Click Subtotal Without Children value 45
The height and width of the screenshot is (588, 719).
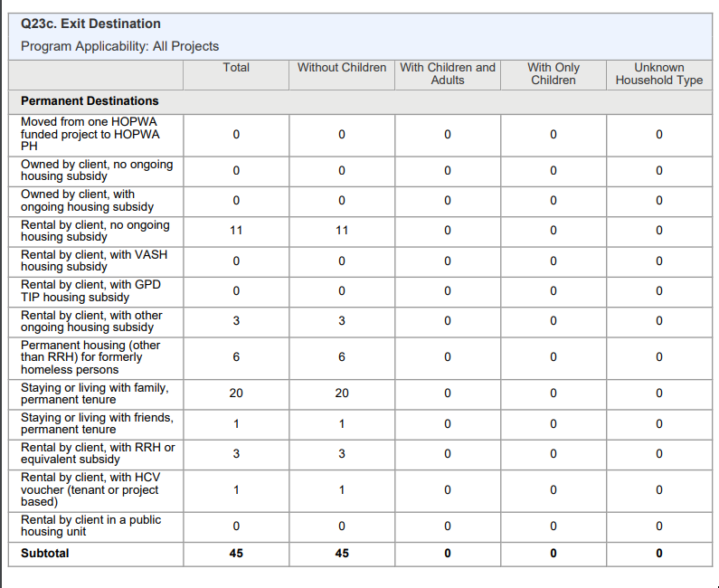point(342,553)
